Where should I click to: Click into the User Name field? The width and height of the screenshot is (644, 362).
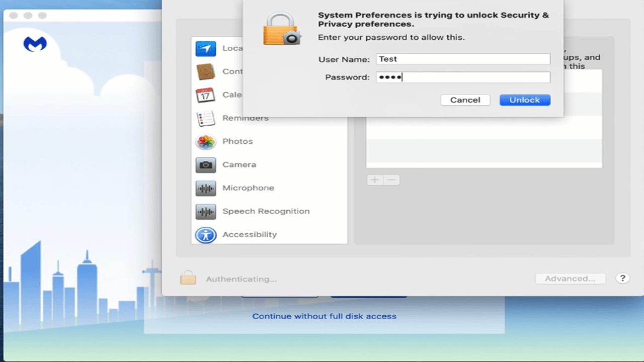[463, 59]
